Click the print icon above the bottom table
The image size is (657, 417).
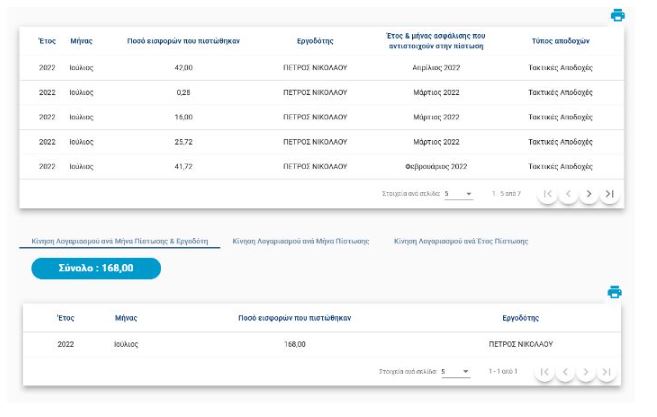[x=615, y=292]
